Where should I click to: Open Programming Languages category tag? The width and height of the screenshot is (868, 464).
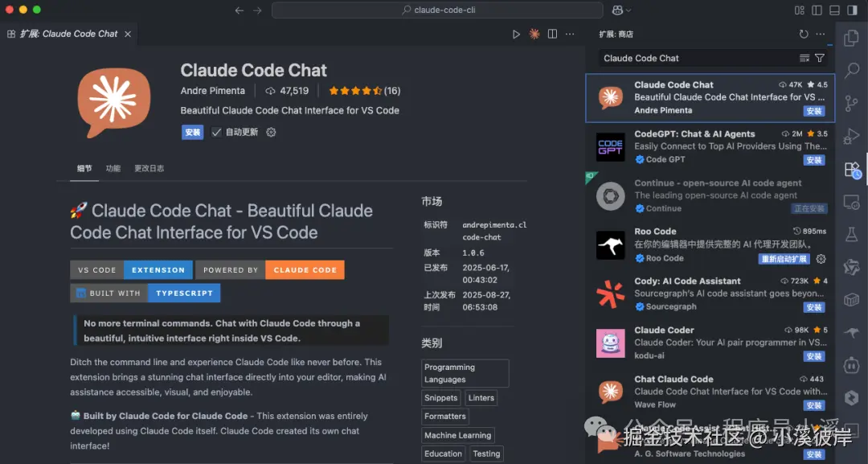point(465,373)
